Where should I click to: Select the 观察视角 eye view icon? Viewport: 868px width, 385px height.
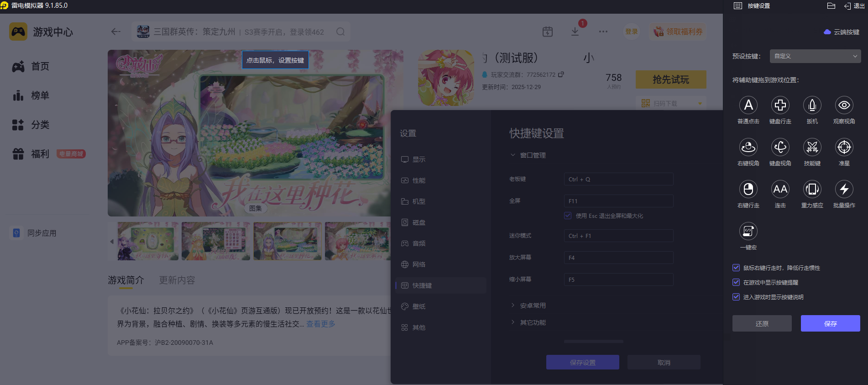(844, 105)
